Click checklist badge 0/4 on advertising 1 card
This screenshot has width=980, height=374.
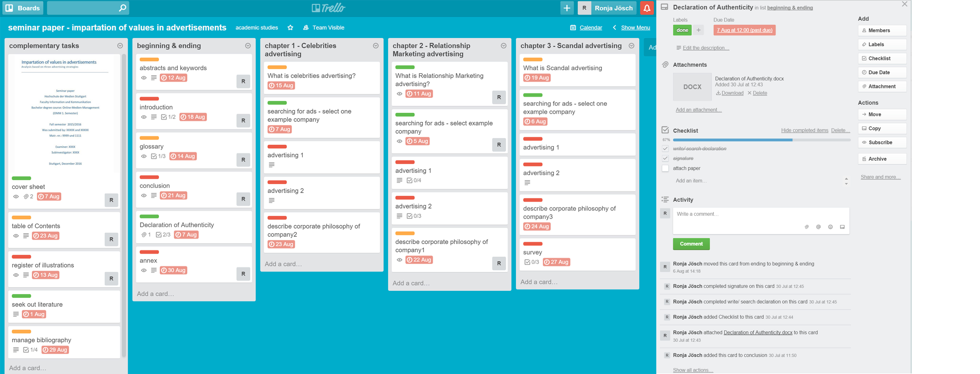click(x=414, y=181)
